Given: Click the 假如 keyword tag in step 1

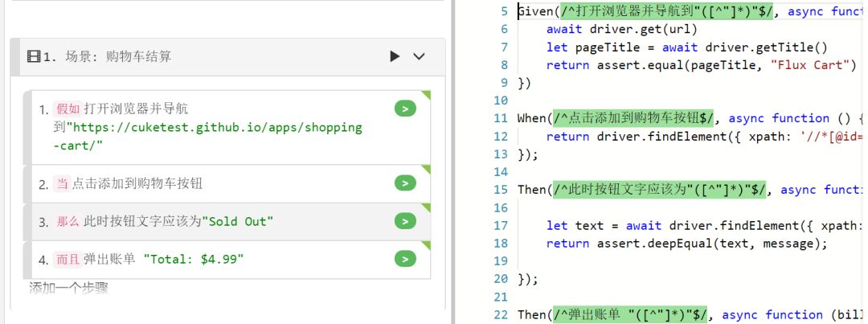Looking at the screenshot, I should pyautogui.click(x=68, y=109).
